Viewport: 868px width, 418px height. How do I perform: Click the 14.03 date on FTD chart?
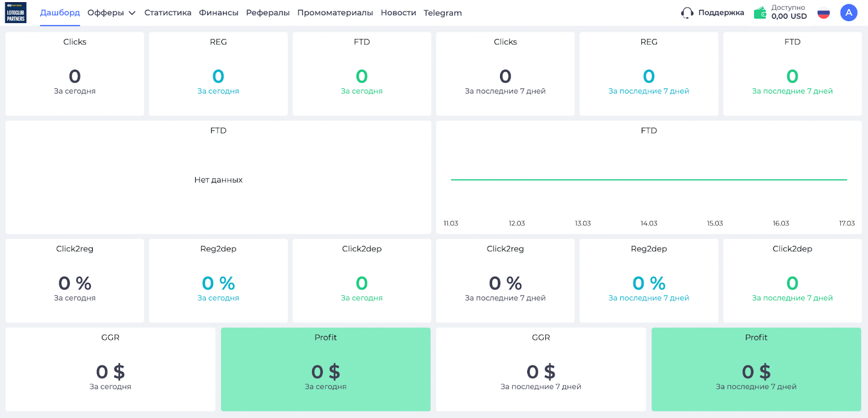(x=649, y=223)
